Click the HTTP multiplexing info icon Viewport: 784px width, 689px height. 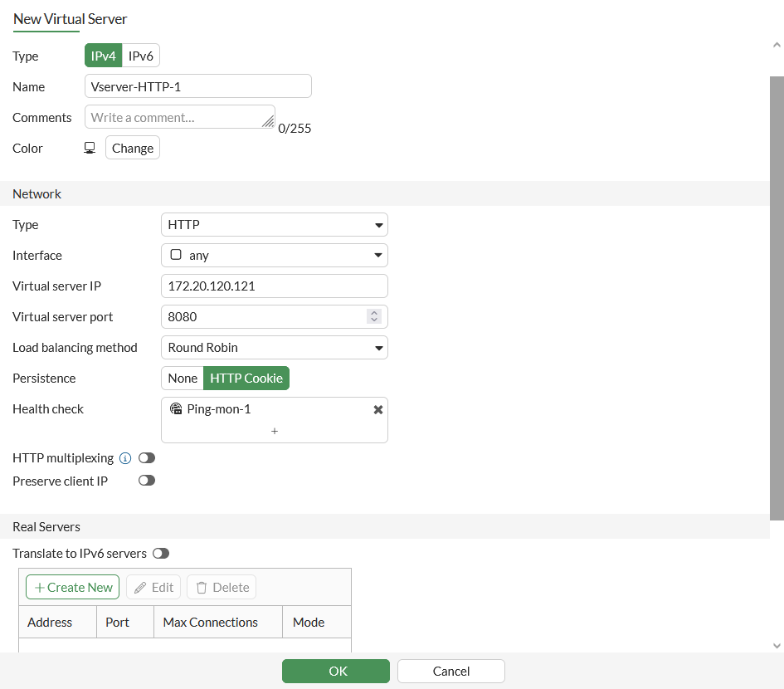click(125, 458)
